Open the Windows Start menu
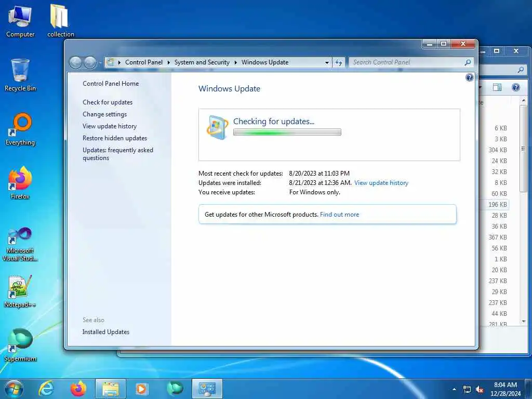This screenshot has width=532, height=399. [x=14, y=389]
